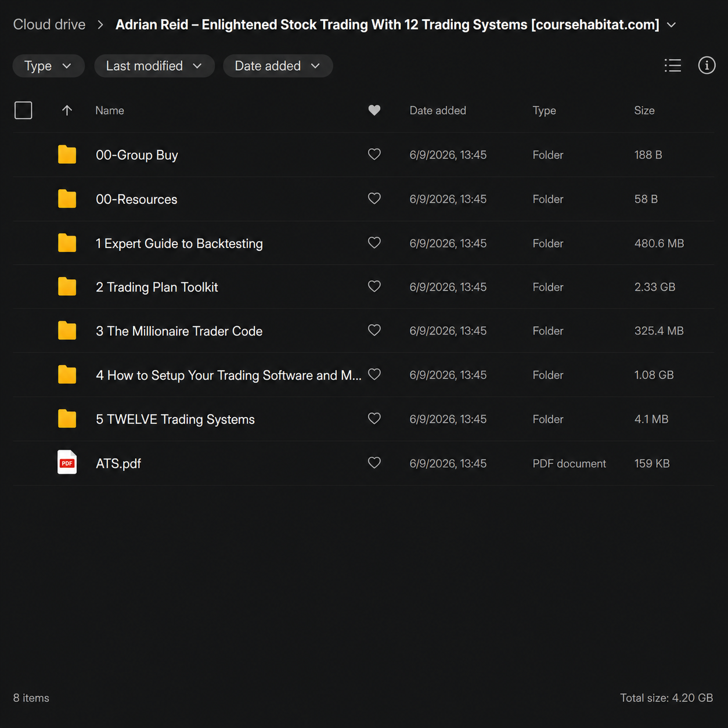Click folder icon for 2 Trading Plan Toolkit

pos(67,287)
